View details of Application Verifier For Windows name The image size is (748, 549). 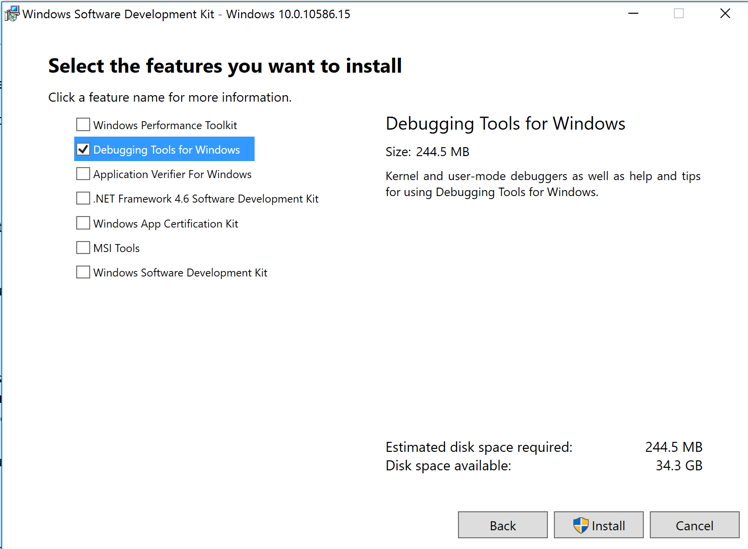click(172, 174)
